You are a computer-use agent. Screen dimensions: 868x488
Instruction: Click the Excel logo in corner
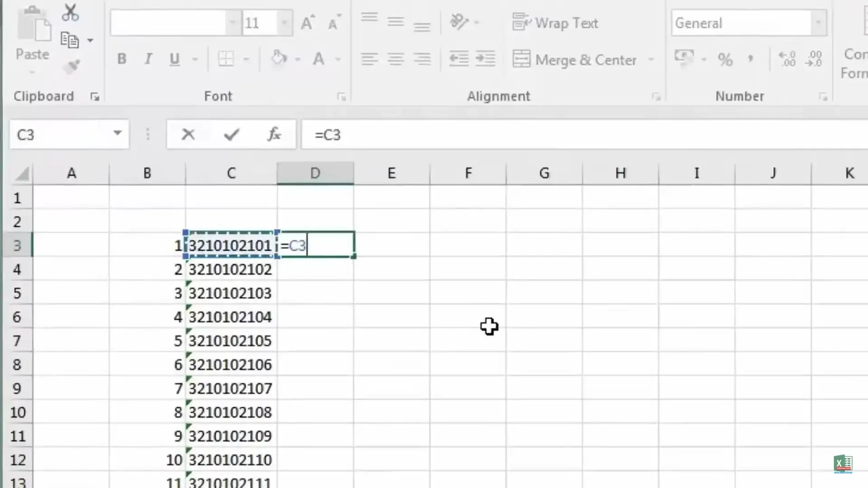point(843,464)
